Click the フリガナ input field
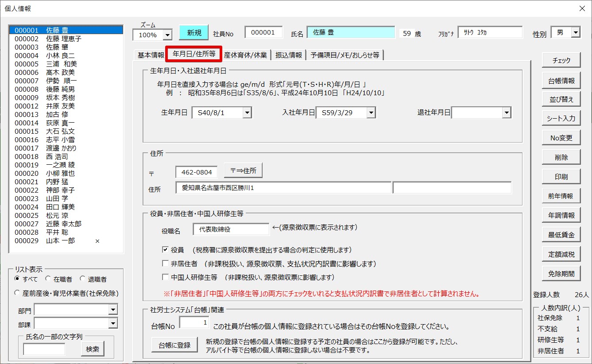The height and width of the screenshot is (364, 592). pos(490,32)
